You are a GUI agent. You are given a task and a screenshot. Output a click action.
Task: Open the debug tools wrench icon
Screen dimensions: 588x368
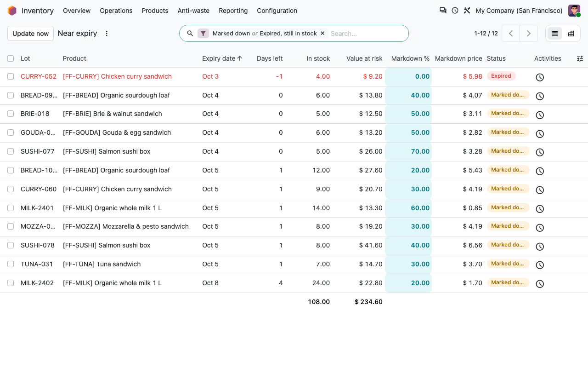pos(467,10)
